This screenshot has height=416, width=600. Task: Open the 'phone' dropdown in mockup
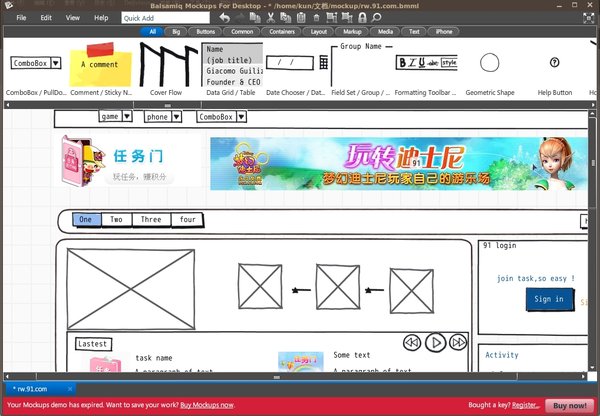pos(163,117)
